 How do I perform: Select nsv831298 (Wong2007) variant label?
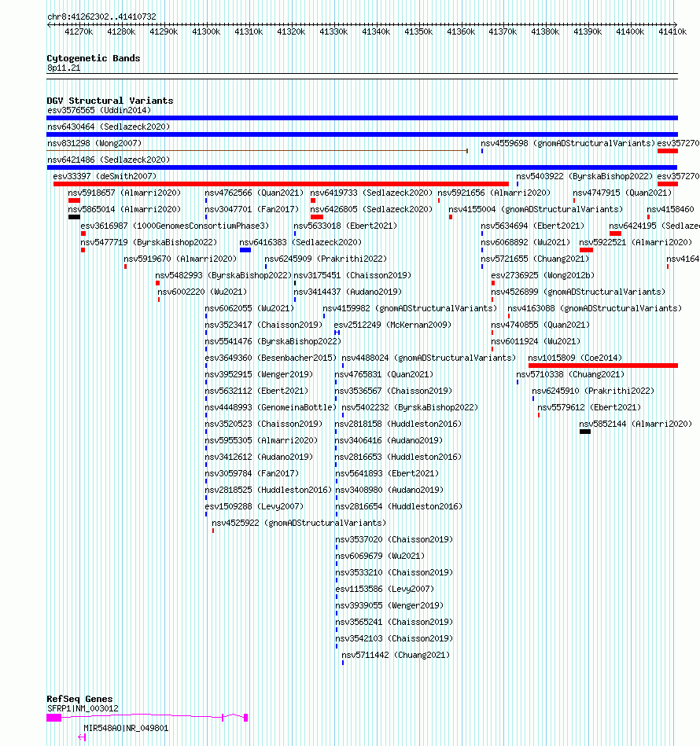pos(94,143)
